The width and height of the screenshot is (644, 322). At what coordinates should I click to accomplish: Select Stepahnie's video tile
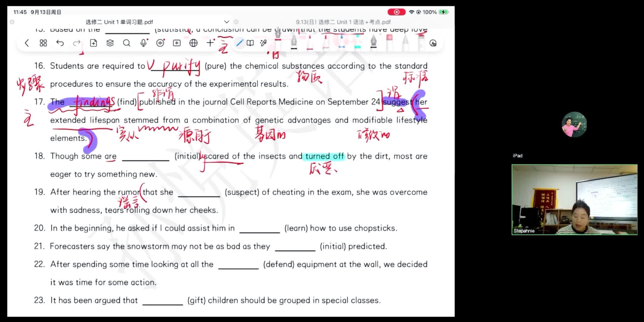tap(575, 200)
